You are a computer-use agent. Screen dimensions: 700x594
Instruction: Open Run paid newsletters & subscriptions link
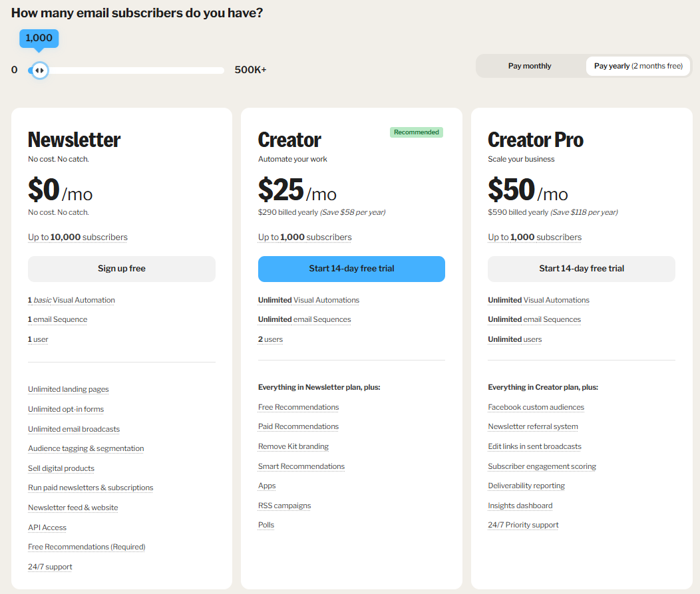point(90,488)
